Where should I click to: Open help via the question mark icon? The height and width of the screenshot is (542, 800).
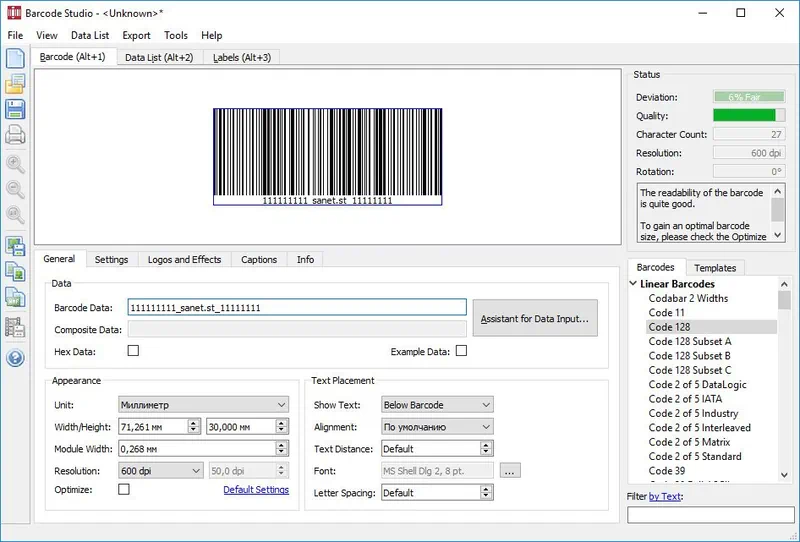[x=15, y=358]
